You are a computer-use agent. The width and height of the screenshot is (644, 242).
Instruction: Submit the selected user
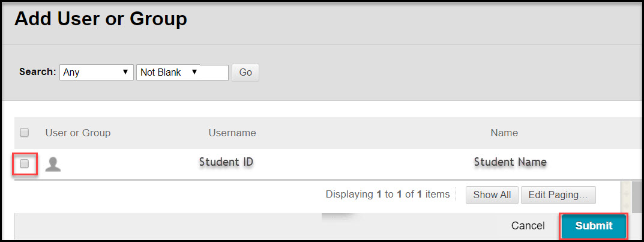[x=594, y=226]
